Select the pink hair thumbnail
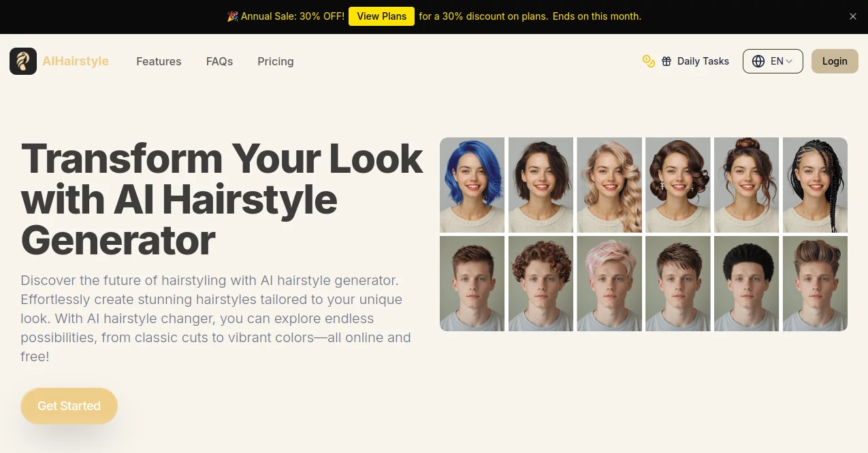 coord(609,283)
